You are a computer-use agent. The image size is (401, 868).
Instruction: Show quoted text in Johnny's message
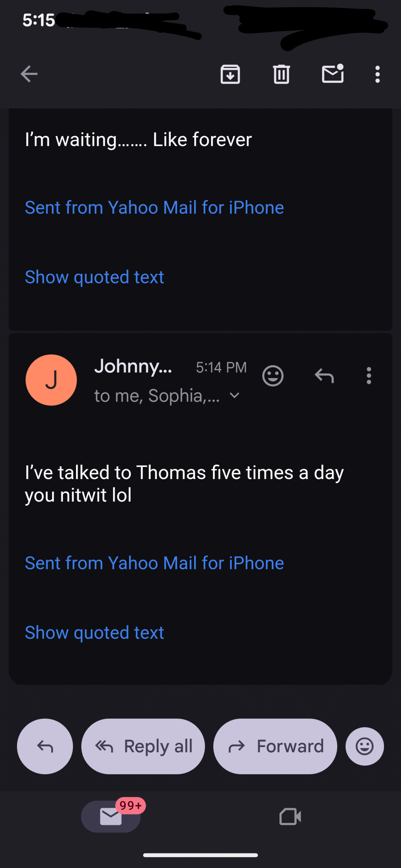[x=94, y=633]
